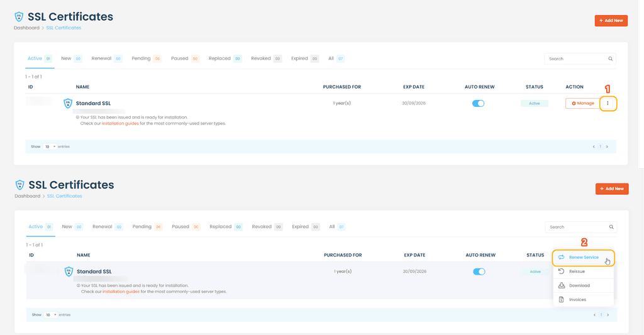Expand the Show entries dropdown in the bottom panel
644x335 pixels.
click(50, 315)
